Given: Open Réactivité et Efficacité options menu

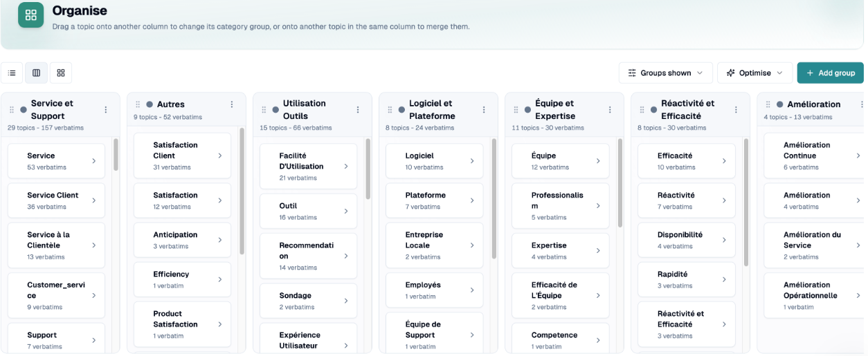Looking at the screenshot, I should click(x=736, y=110).
